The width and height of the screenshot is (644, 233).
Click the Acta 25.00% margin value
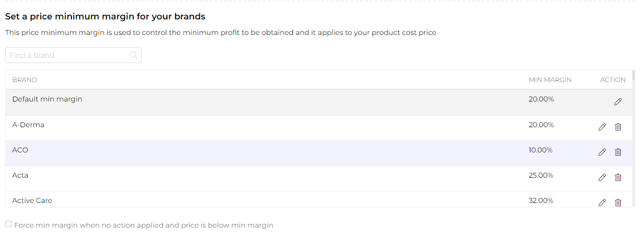click(x=541, y=175)
